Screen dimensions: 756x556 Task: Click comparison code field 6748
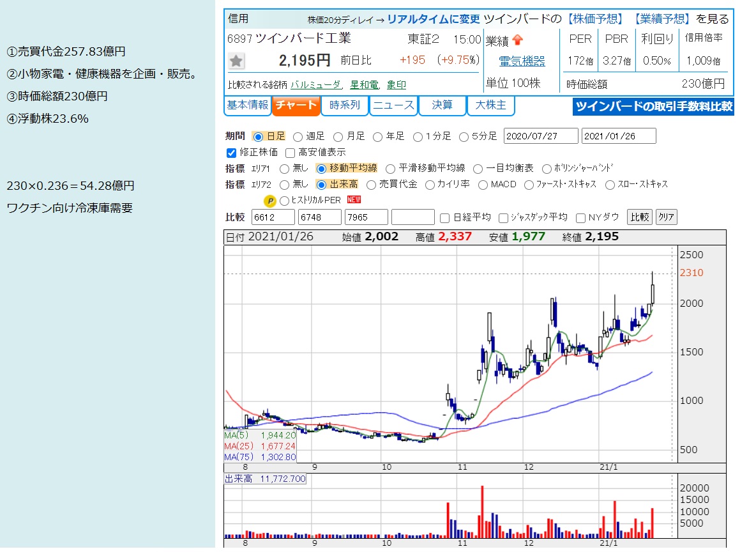(320, 217)
